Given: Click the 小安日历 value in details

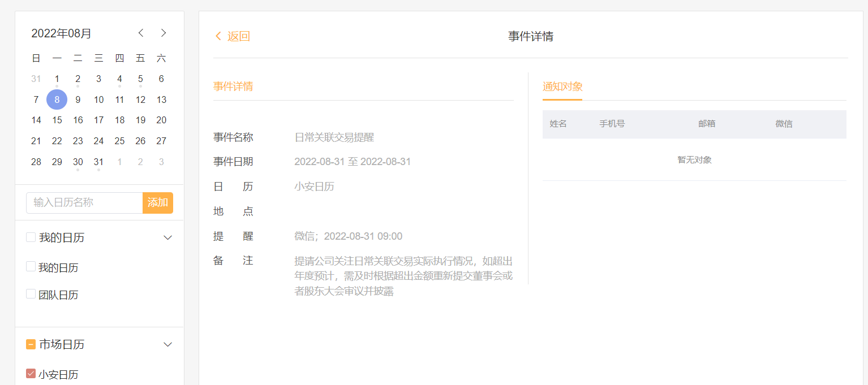Looking at the screenshot, I should click(314, 187).
